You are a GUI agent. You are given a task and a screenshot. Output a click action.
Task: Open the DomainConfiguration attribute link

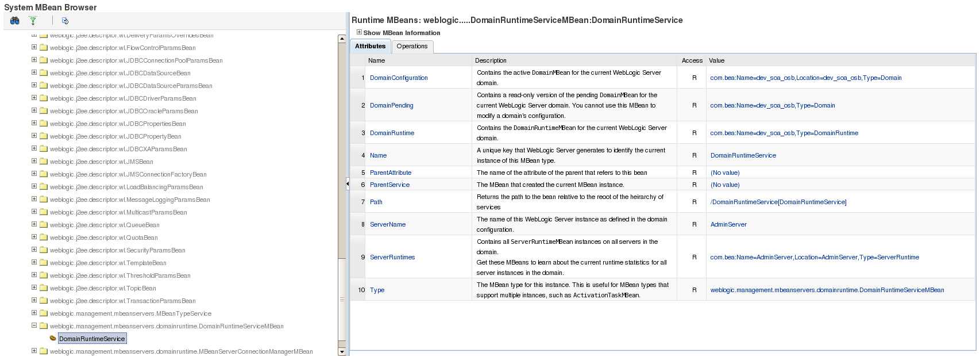pyautogui.click(x=399, y=78)
